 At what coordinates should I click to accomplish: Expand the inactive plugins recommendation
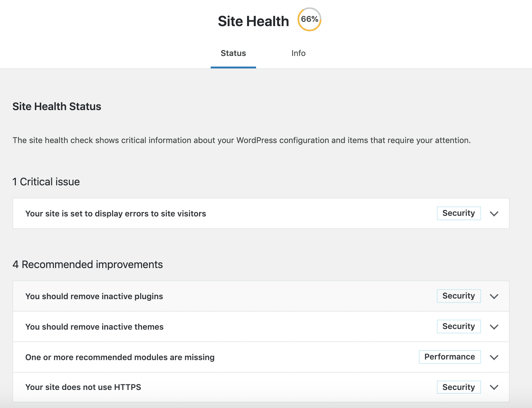[x=494, y=296]
